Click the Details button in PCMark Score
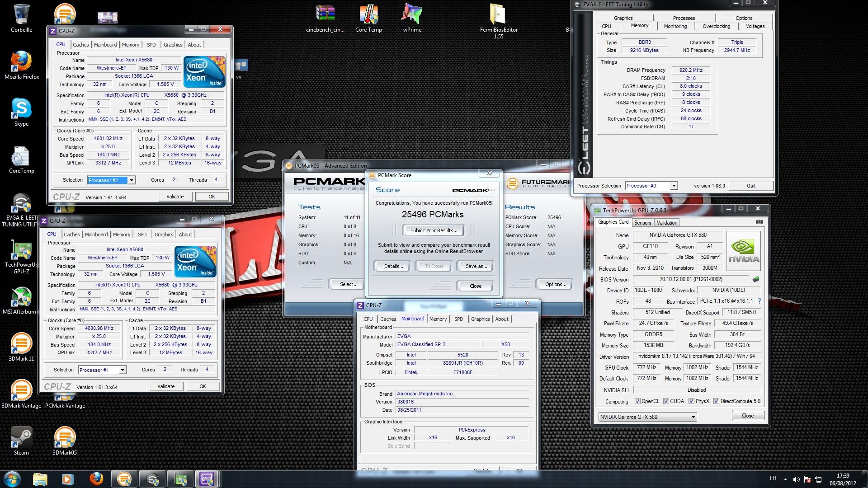This screenshot has width=868, height=488. pos(393,266)
